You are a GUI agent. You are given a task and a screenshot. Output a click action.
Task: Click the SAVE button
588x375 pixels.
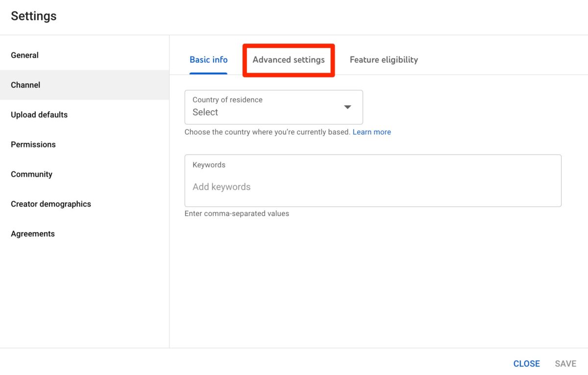coord(565,364)
